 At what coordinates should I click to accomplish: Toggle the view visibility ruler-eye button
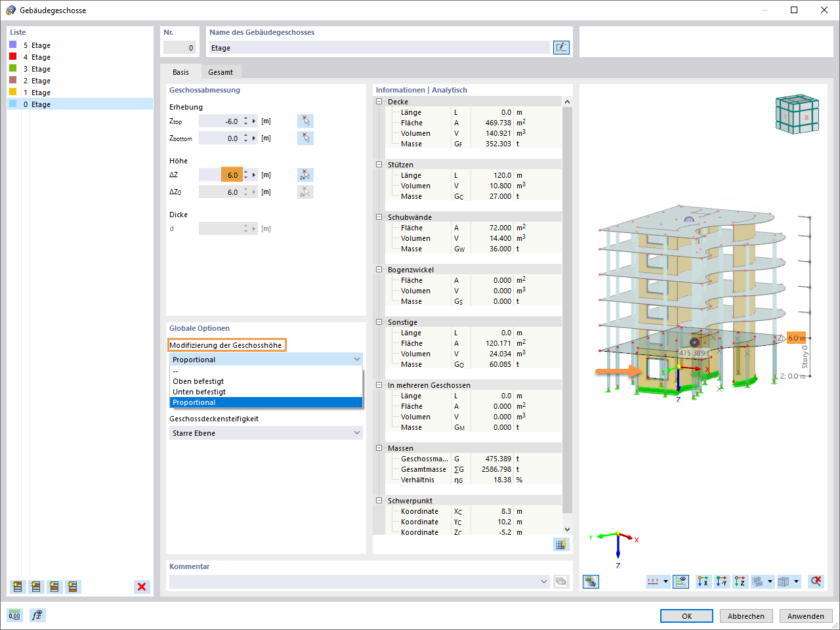pyautogui.click(x=681, y=581)
